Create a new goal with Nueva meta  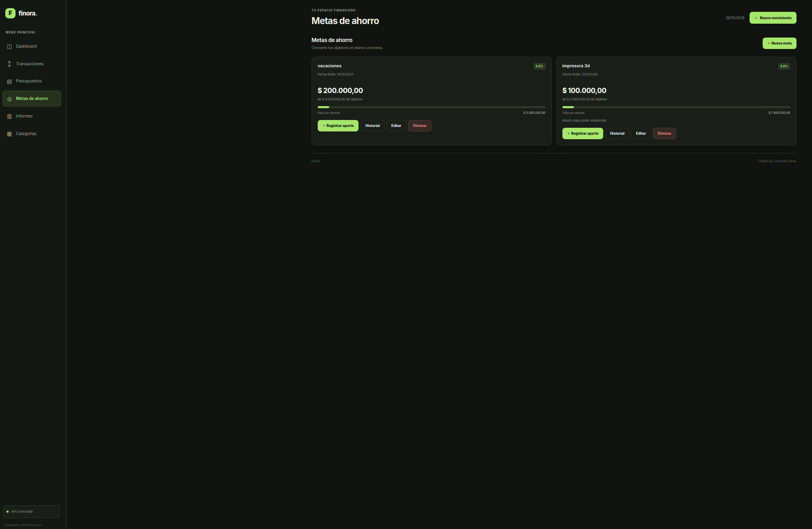pyautogui.click(x=779, y=43)
